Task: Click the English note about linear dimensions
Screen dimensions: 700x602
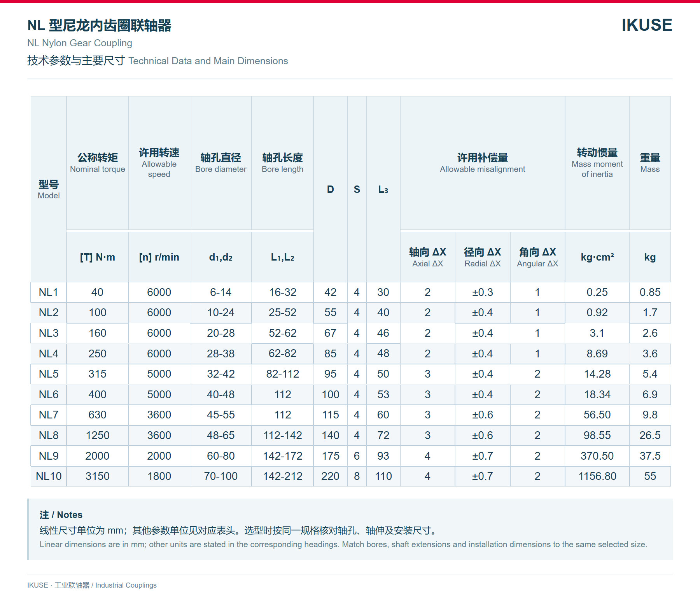Action: [343, 544]
